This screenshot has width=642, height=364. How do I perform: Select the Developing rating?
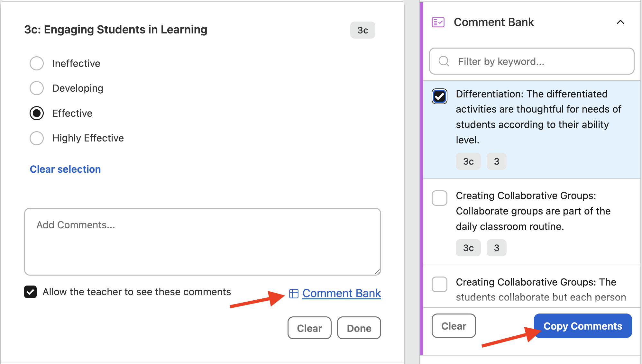(x=37, y=88)
